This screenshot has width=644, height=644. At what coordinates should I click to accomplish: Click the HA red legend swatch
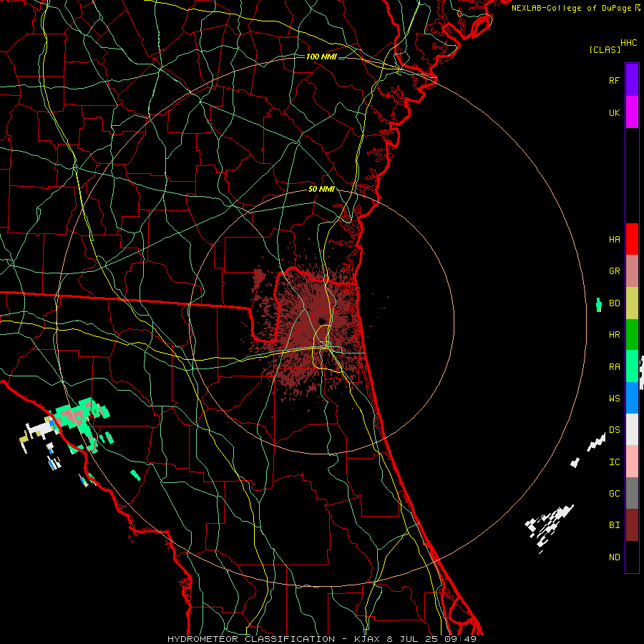click(632, 239)
